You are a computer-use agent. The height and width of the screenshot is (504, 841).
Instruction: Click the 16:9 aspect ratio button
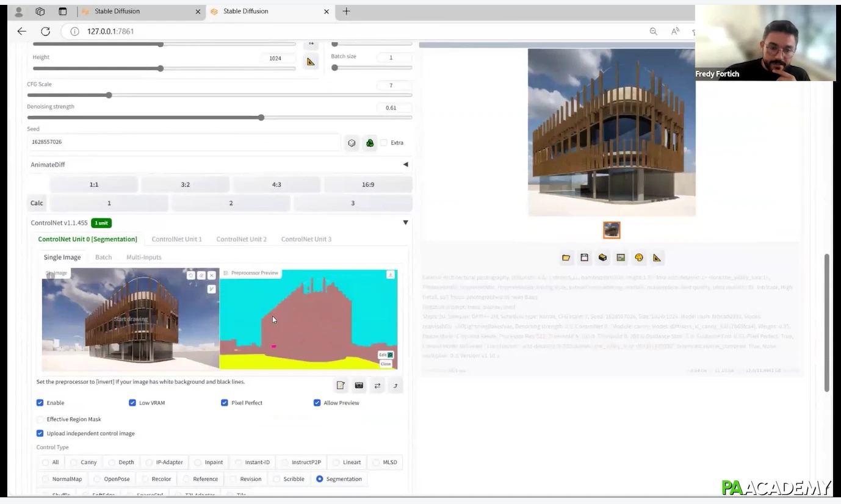coord(368,184)
